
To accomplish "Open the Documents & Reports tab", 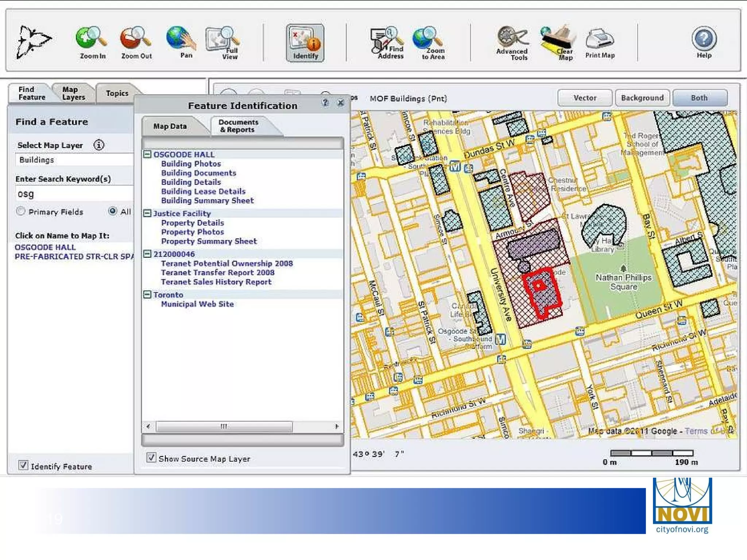I will (239, 126).
